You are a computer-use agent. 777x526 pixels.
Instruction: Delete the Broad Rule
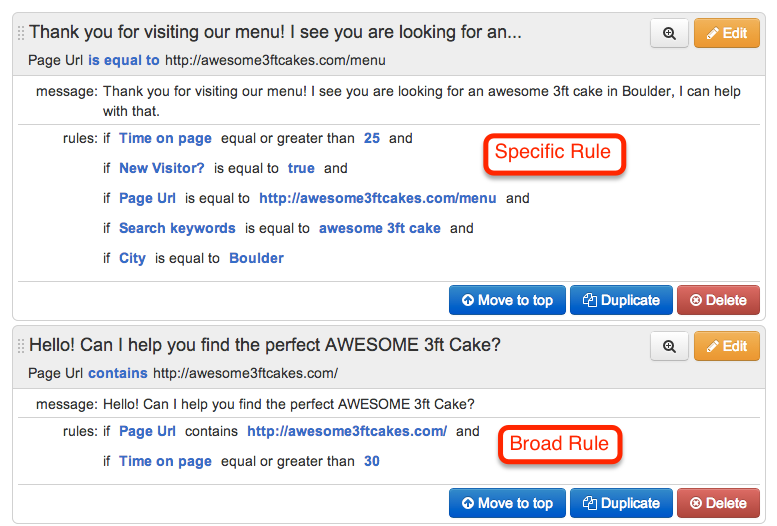pos(718,503)
